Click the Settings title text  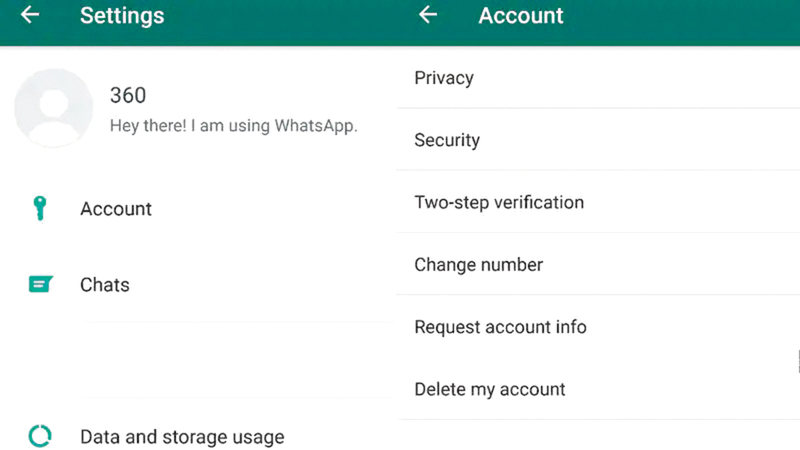[x=122, y=16]
